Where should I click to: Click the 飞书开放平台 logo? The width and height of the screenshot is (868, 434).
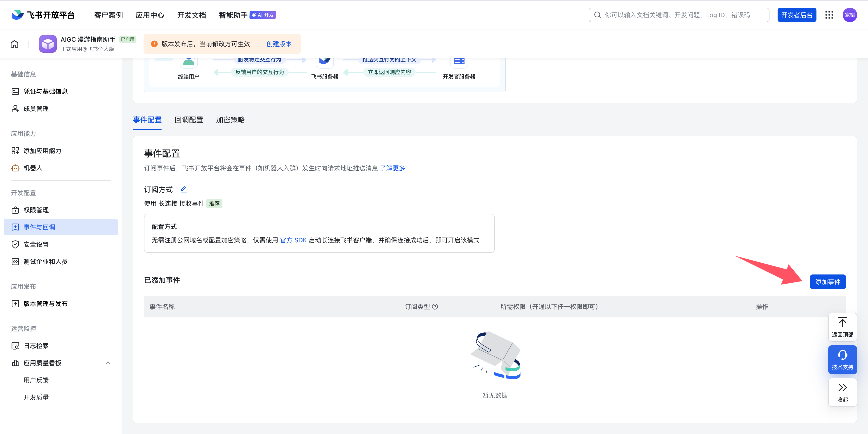[43, 15]
